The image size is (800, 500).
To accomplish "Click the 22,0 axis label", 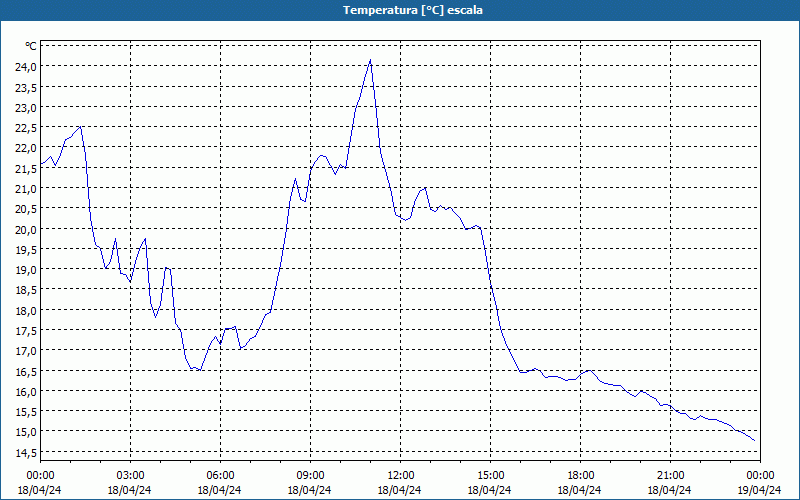I will click(27, 147).
